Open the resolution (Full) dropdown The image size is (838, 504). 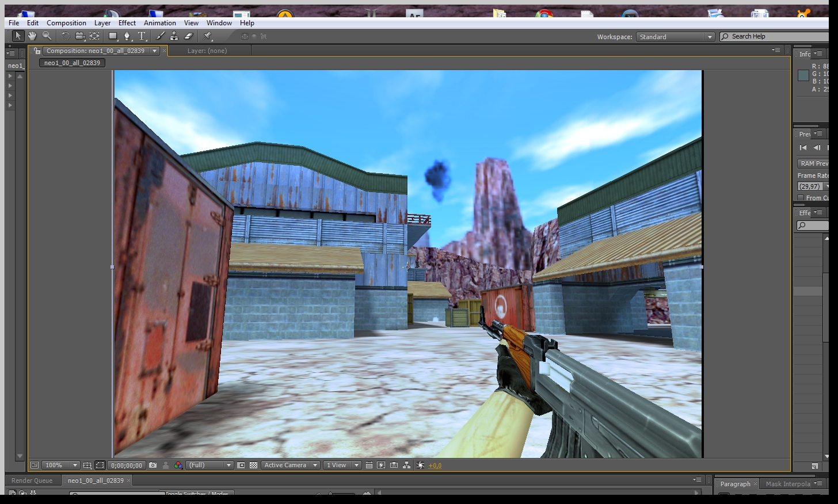(x=209, y=465)
